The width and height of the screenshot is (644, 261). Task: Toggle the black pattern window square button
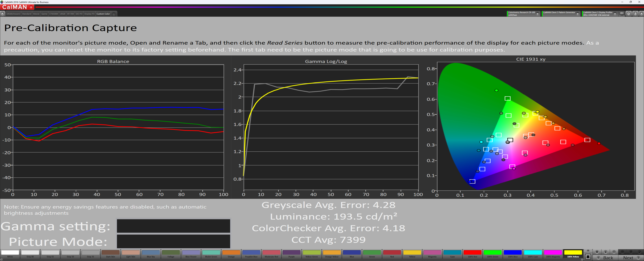tap(588, 257)
